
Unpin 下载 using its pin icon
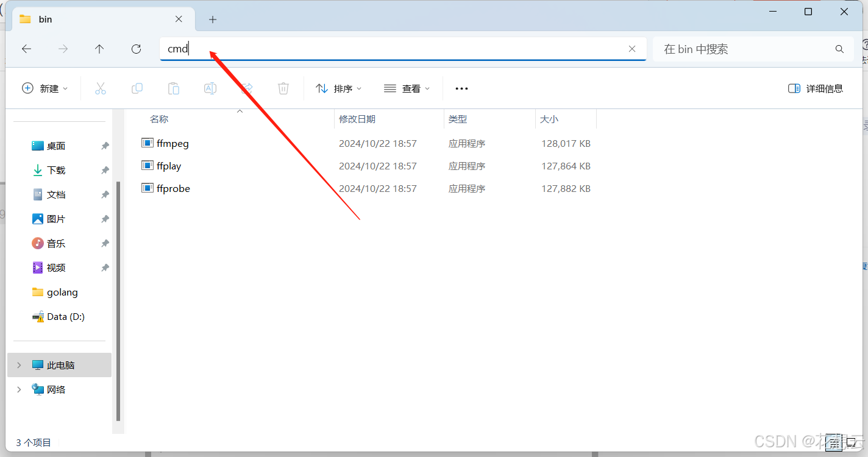(105, 170)
